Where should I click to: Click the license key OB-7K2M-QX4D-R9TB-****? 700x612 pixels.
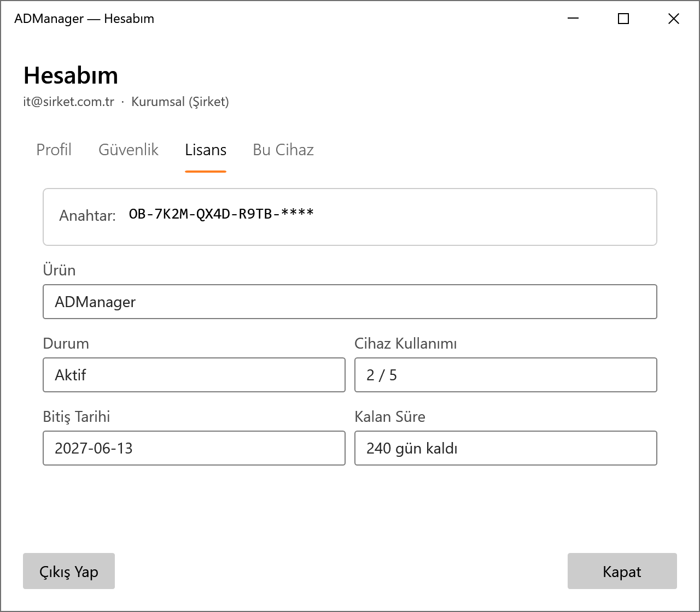(221, 214)
